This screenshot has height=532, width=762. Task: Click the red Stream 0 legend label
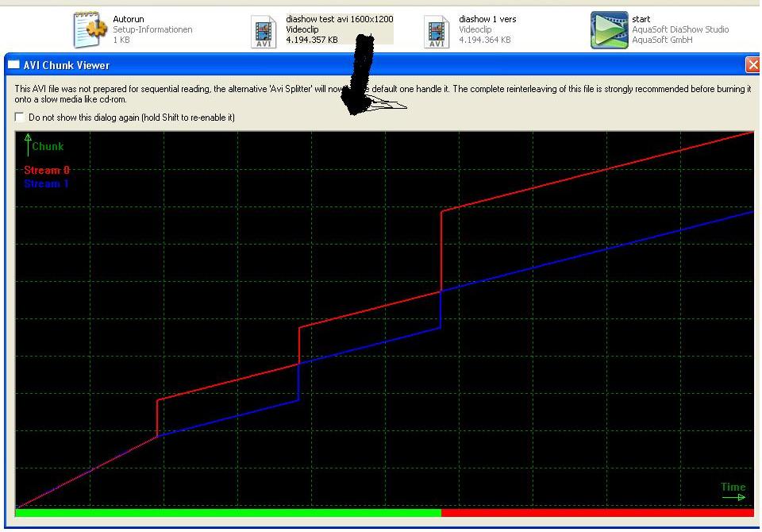[46, 170]
